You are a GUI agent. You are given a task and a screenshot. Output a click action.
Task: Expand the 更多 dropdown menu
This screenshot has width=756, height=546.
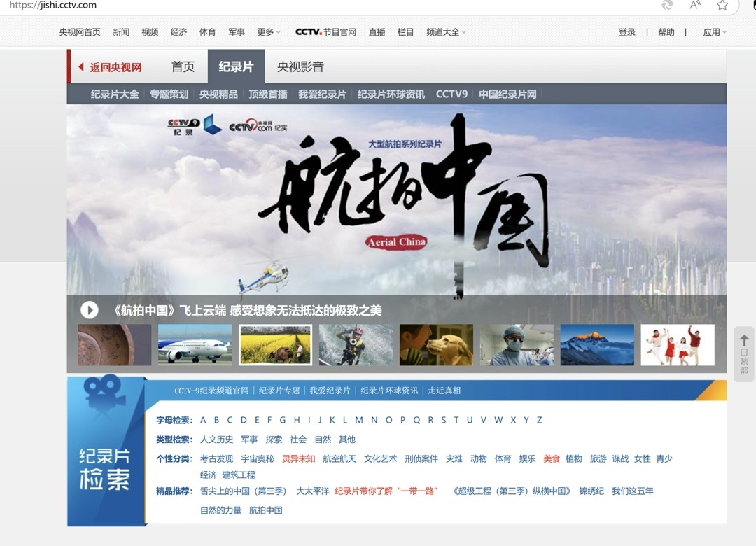269,31
